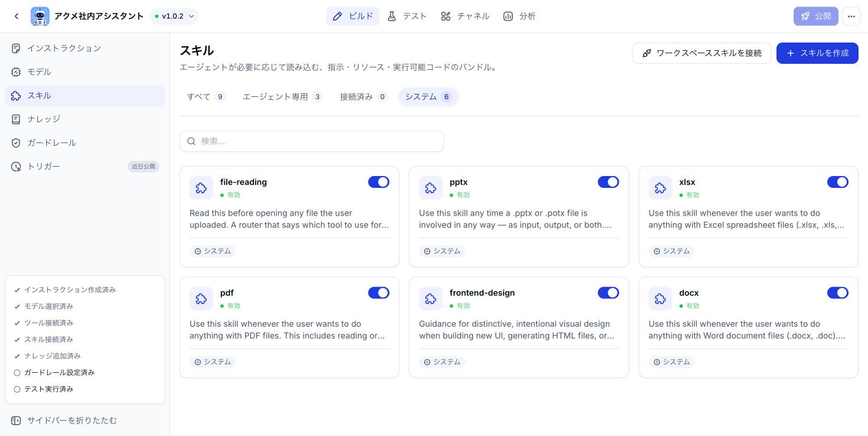
Task: Switch off the docx skill toggle
Action: [x=838, y=293]
